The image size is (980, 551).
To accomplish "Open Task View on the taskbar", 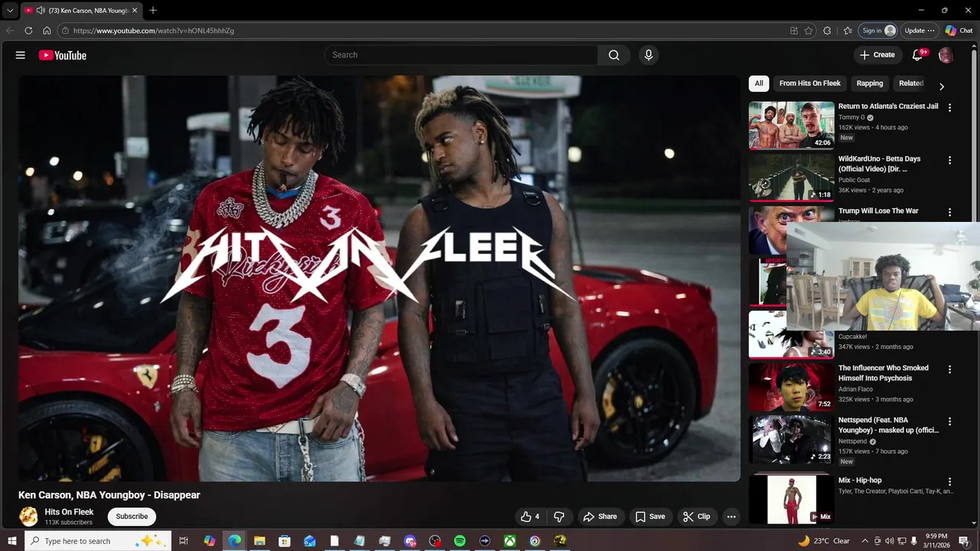I will (x=184, y=541).
